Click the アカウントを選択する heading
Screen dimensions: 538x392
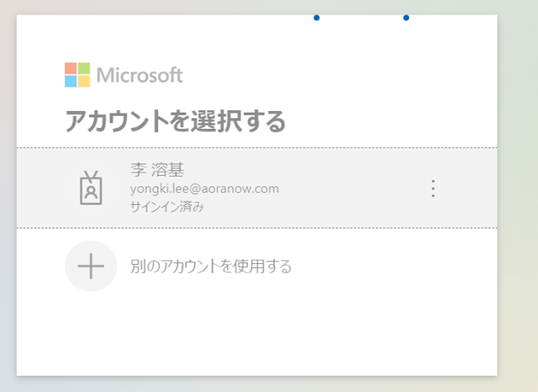(175, 121)
